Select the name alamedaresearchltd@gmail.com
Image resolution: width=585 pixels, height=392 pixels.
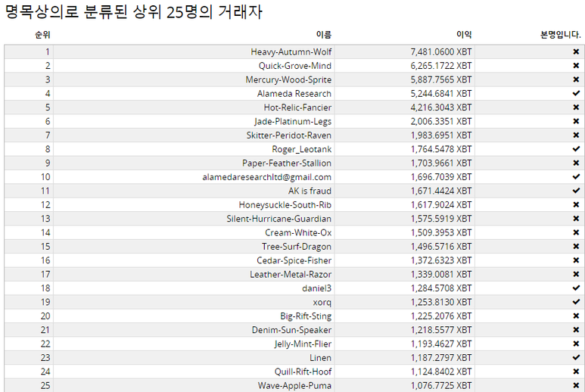266,177
